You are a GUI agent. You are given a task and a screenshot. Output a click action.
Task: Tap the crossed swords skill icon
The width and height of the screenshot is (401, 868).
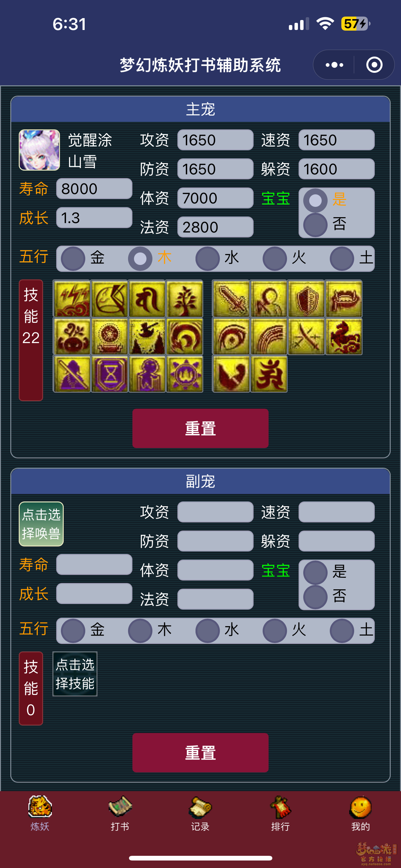pyautogui.click(x=306, y=336)
